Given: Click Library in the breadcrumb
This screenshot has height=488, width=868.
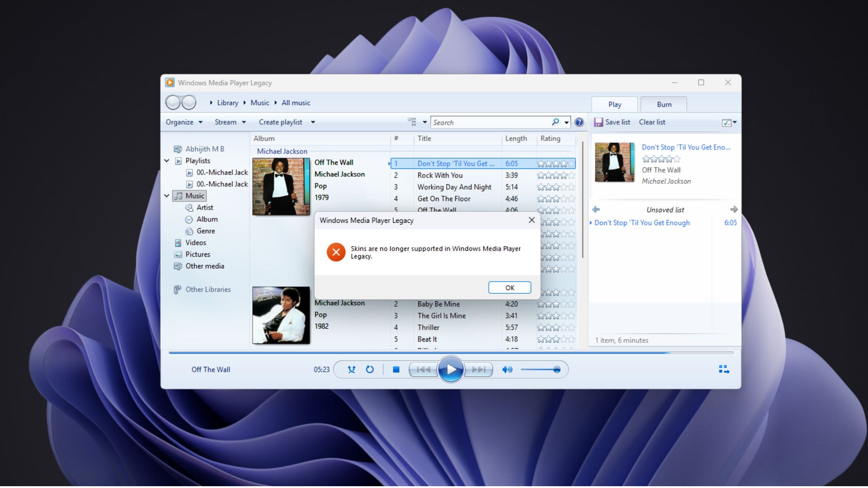Looking at the screenshot, I should click(227, 103).
